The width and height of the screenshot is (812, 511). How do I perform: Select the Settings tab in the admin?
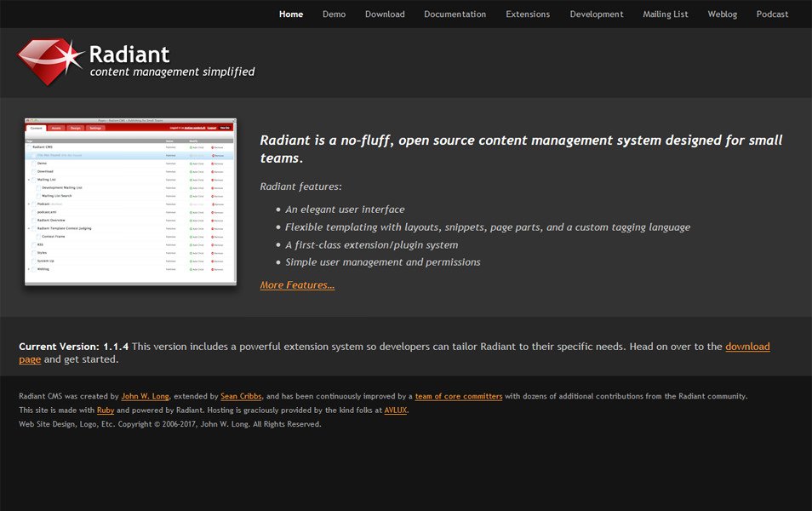95,128
